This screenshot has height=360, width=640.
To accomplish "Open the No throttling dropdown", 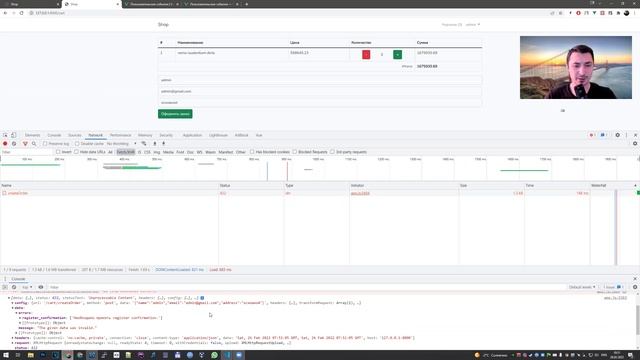I will pos(122,144).
